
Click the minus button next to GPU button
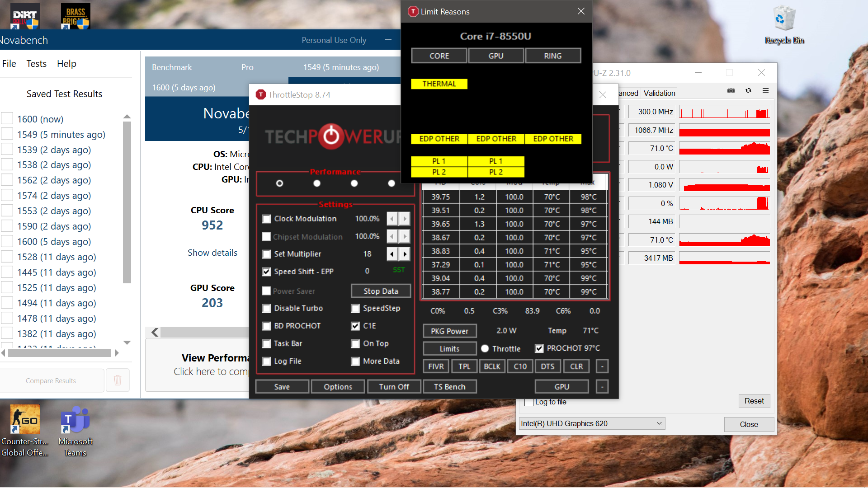[602, 387]
